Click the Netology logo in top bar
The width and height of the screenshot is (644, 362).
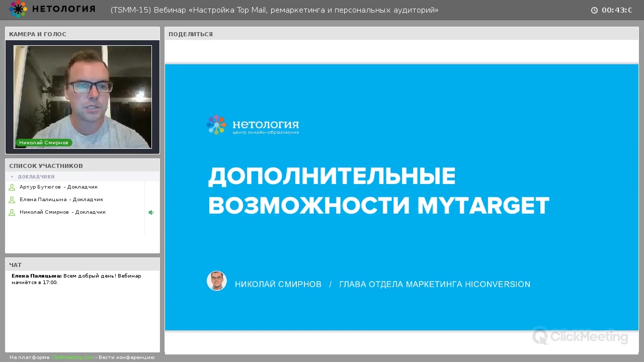pos(52,9)
